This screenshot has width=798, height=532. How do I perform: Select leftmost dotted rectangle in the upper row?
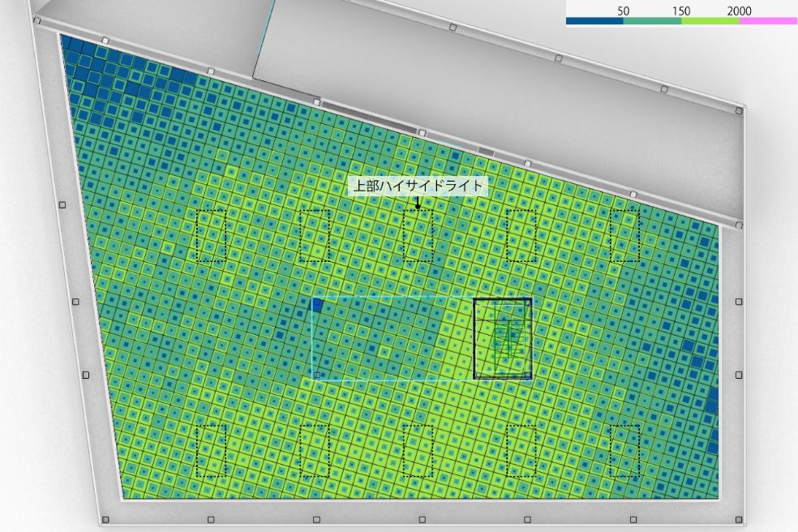pyautogui.click(x=212, y=235)
